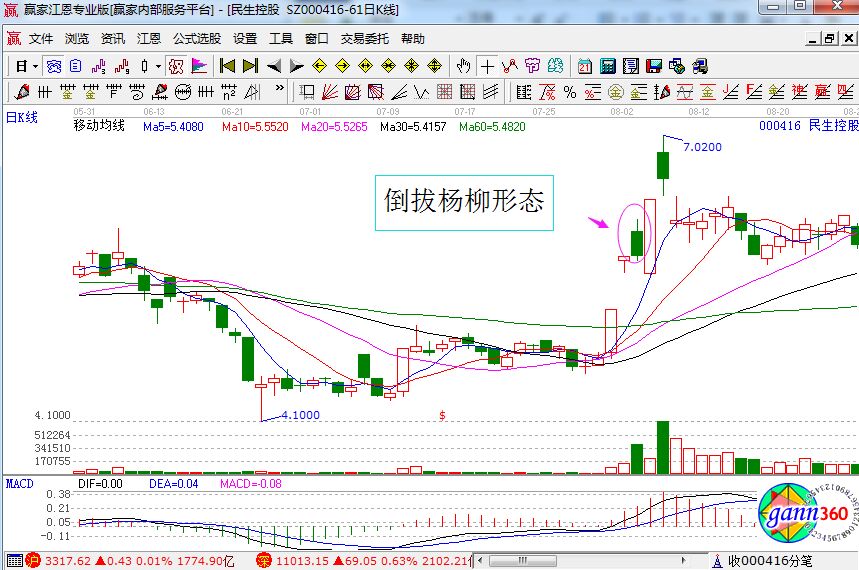Jump to first bar using skip-back icon
Image resolution: width=859 pixels, height=570 pixels.
(x=227, y=66)
